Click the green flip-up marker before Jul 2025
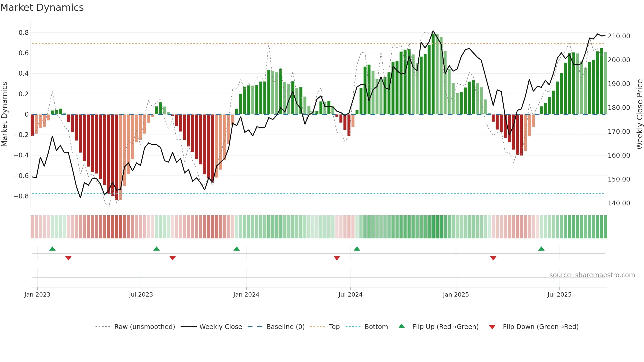 pyautogui.click(x=541, y=249)
